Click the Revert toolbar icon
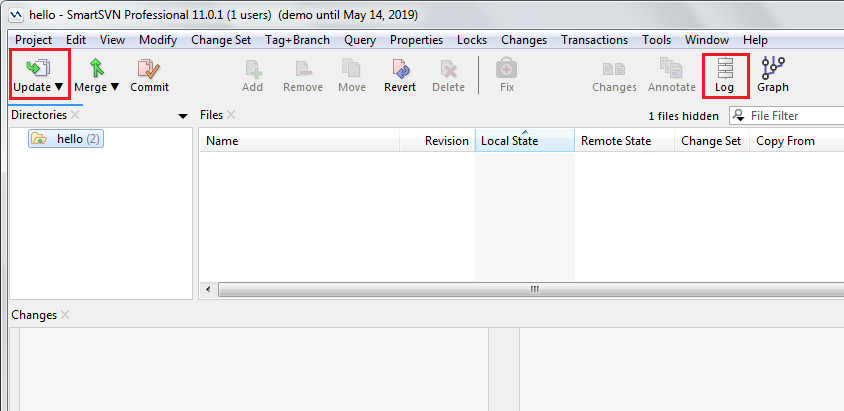 click(400, 68)
